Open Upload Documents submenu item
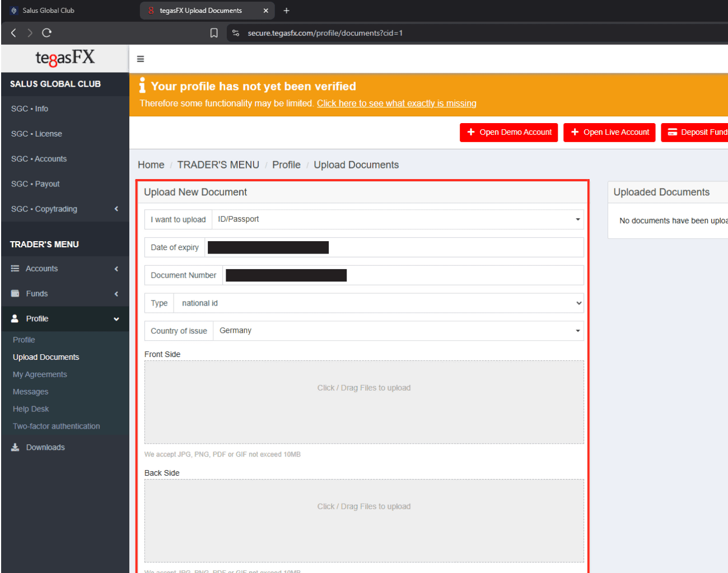Viewport: 728px width, 573px height. point(46,357)
